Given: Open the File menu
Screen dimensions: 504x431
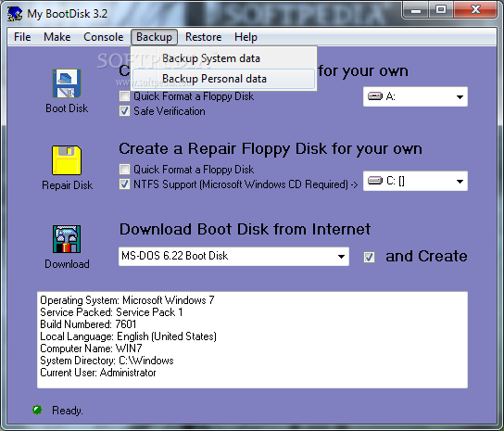Looking at the screenshot, I should (x=22, y=37).
